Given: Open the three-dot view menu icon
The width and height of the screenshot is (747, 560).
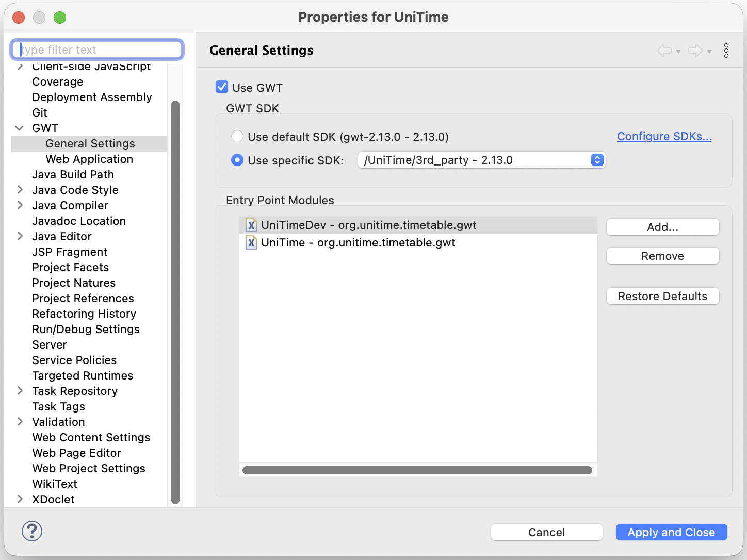Looking at the screenshot, I should 726,51.
